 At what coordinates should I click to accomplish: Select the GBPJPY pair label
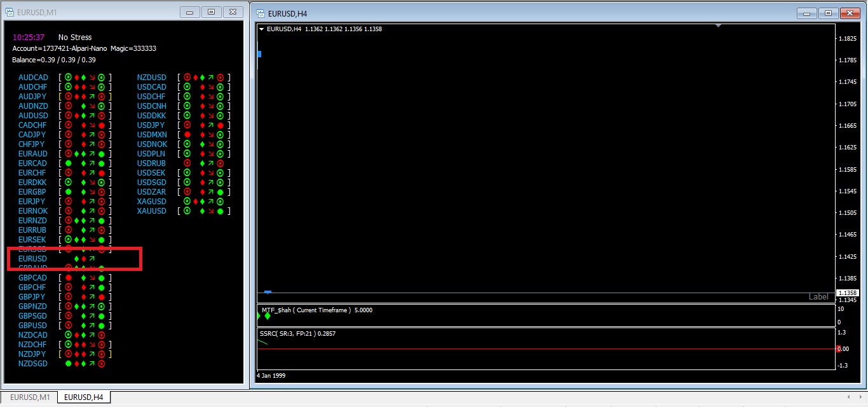click(32, 297)
